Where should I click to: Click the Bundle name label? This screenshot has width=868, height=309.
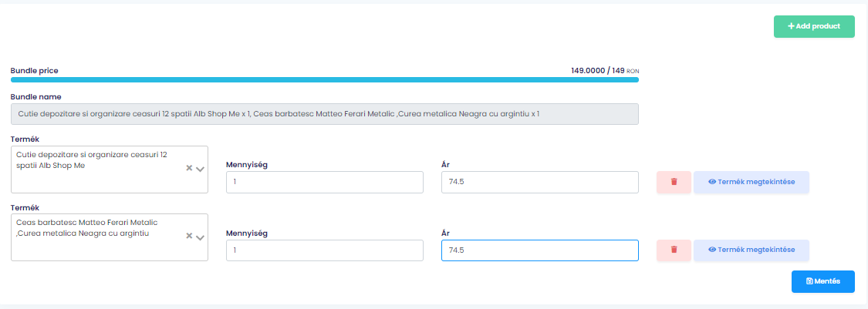[36, 97]
